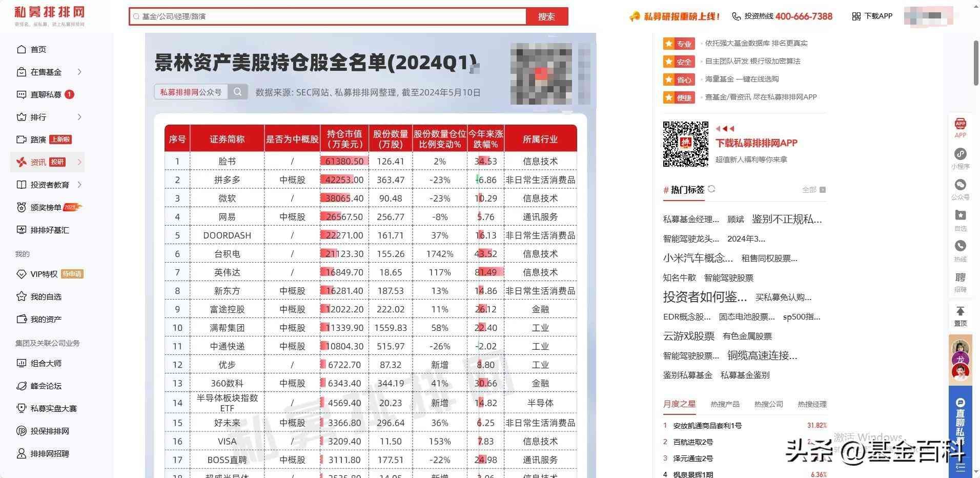Open 我的自选 in the sidebar
The height and width of the screenshot is (478, 980).
[46, 296]
